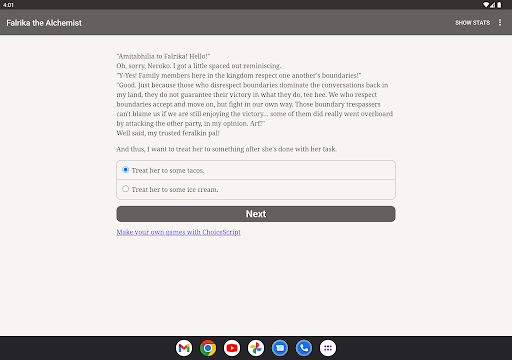Open the Phone app in the dock
512x360 pixels.
click(x=304, y=348)
